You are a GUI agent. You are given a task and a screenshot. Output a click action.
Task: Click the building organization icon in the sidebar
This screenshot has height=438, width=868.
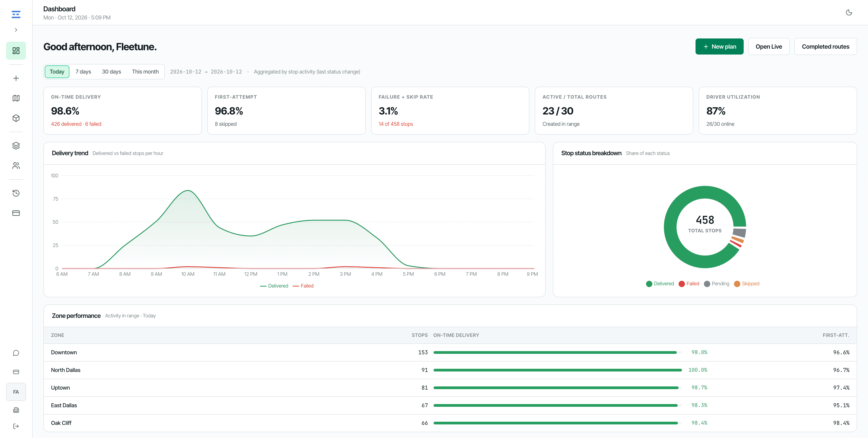pos(16,410)
